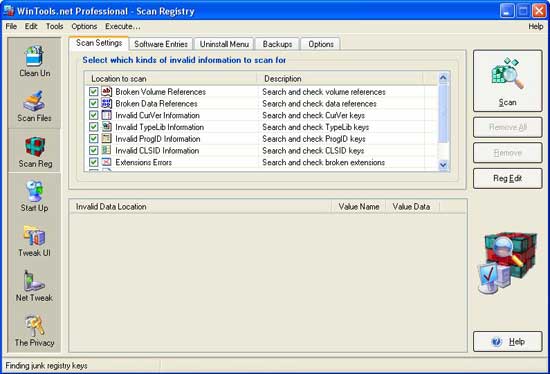Click the scan list scrollbar thumb
Image resolution: width=550 pixels, height=374 pixels.
click(443, 113)
